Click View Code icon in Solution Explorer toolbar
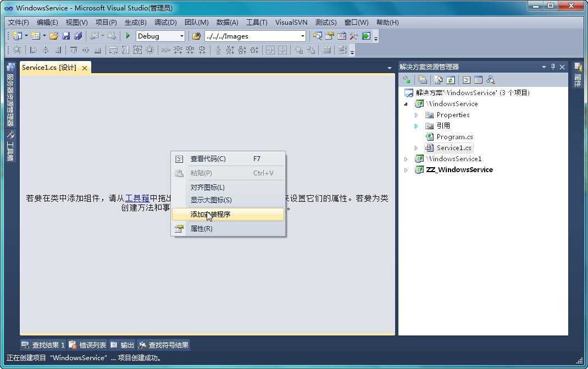This screenshot has height=369, width=588. [467, 80]
